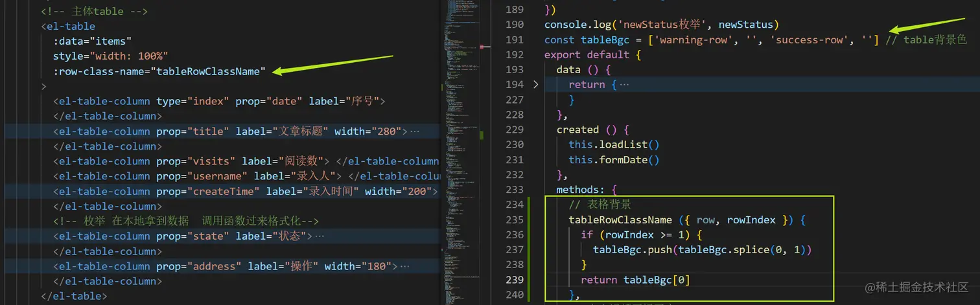Unfold the ellipsis after label="状态"
Image resolution: width=980 pixels, height=305 pixels.
(x=320, y=236)
